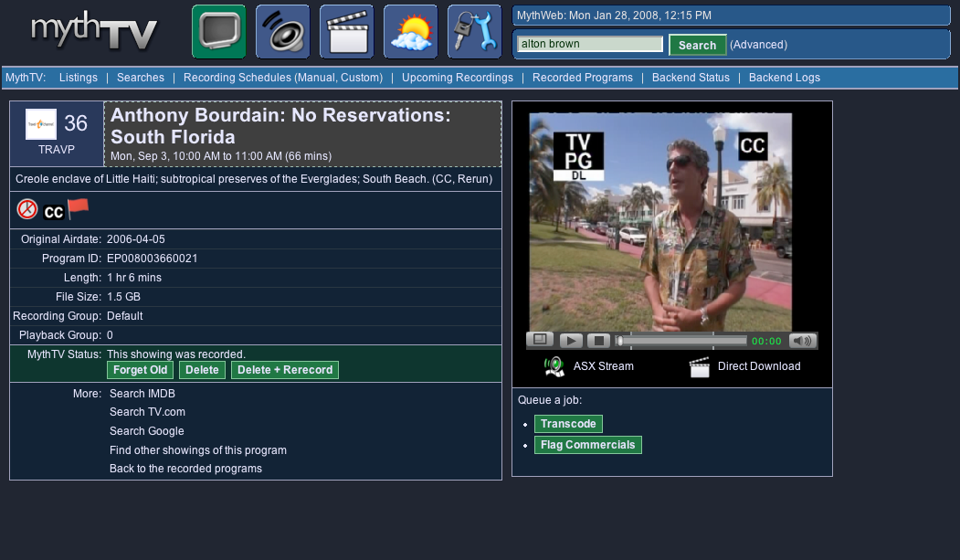Click the search text field
The height and width of the screenshot is (560, 960).
(x=589, y=44)
